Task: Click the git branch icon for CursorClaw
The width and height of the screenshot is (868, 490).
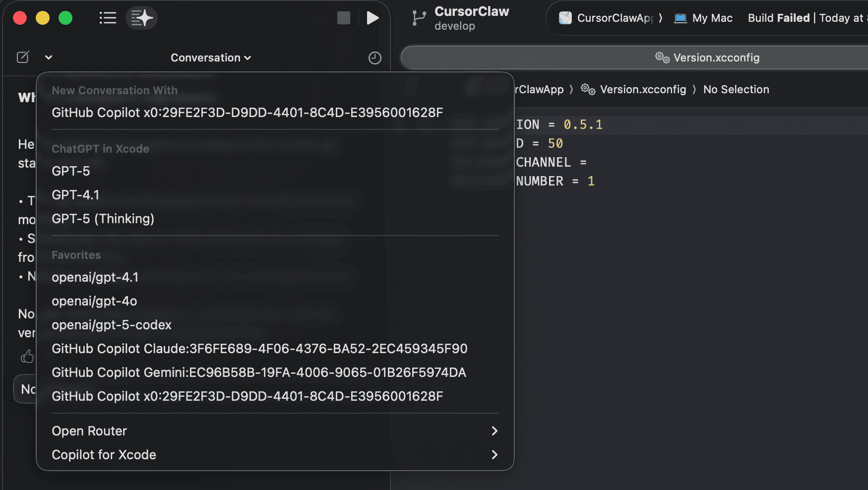Action: (x=419, y=18)
